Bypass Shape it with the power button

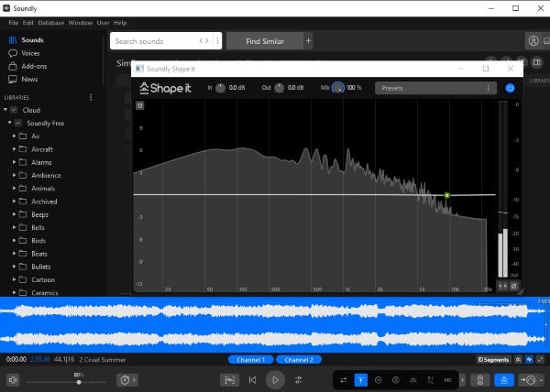(510, 88)
